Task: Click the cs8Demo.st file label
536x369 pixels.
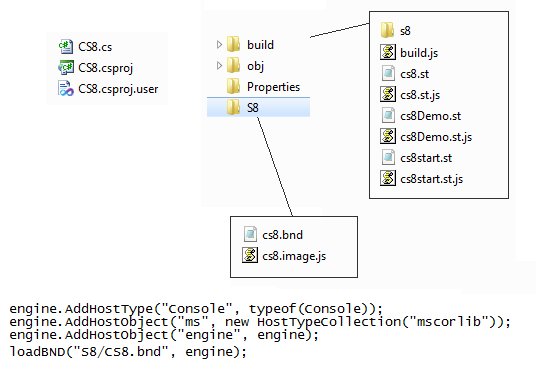Action: (x=430, y=116)
